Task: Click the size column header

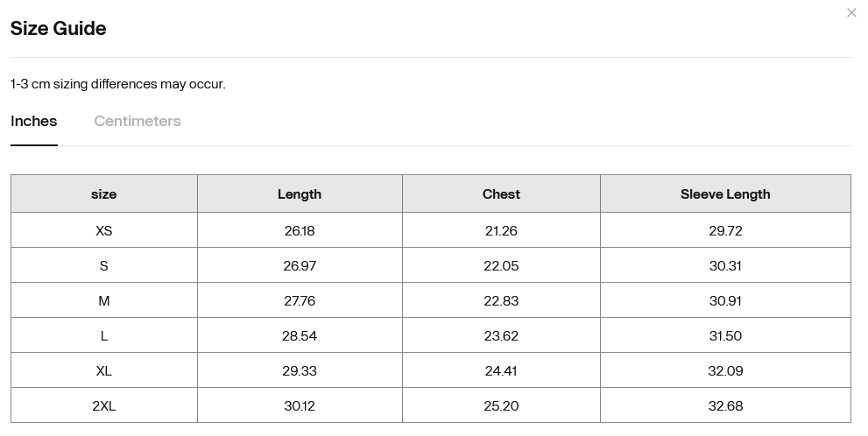Action: click(103, 194)
